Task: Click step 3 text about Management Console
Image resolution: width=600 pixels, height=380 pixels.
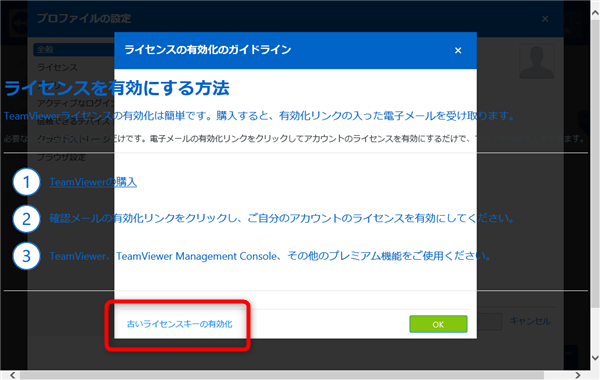Action: (x=270, y=256)
